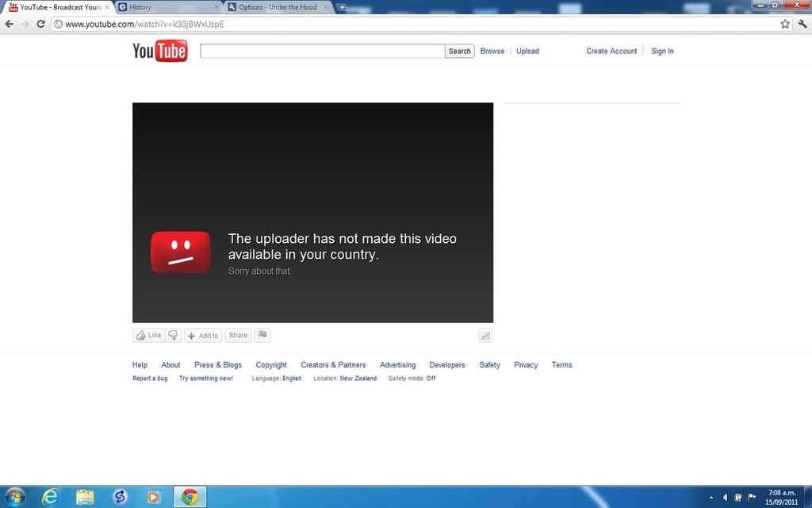Flag the video with the flag icon

(262, 336)
